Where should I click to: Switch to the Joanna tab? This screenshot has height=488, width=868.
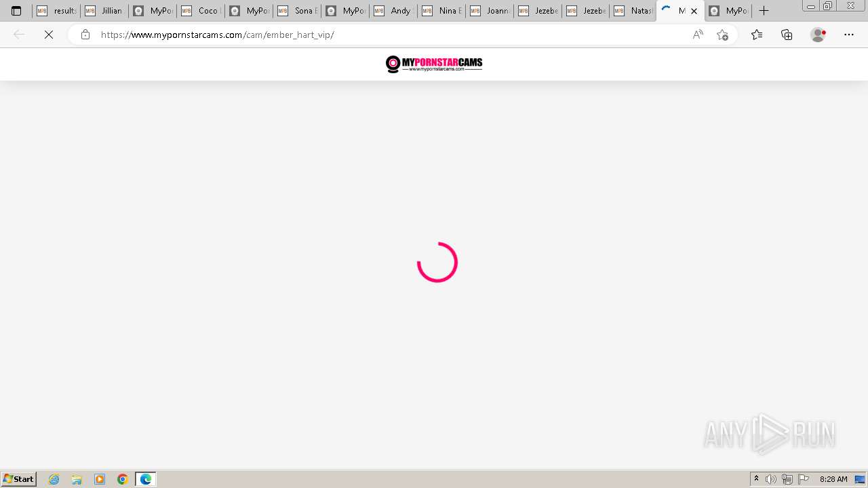tap(490, 11)
